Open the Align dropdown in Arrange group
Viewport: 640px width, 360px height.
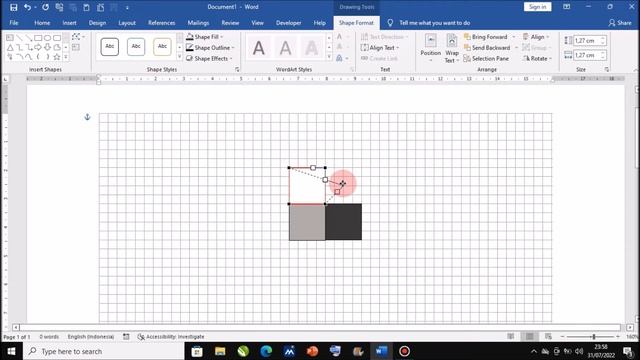click(536, 37)
